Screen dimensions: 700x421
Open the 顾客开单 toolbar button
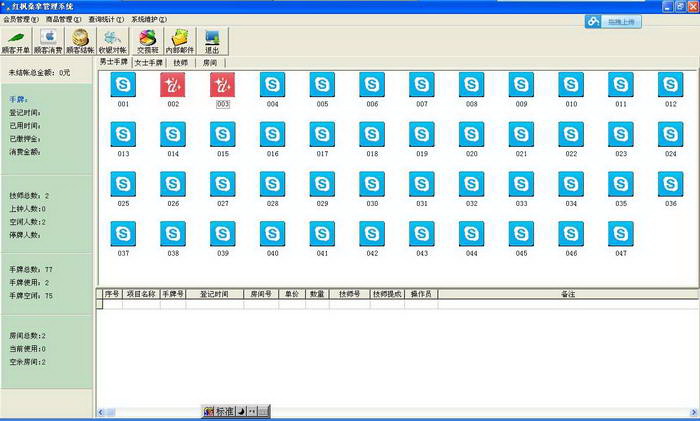pos(16,41)
